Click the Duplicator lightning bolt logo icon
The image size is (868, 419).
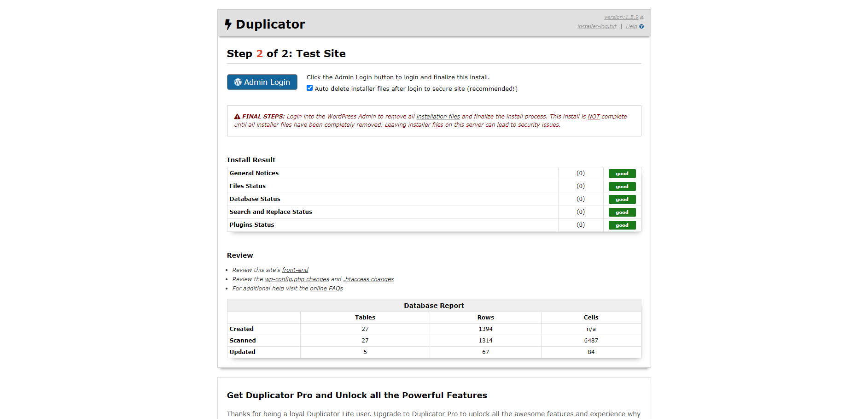coord(228,24)
